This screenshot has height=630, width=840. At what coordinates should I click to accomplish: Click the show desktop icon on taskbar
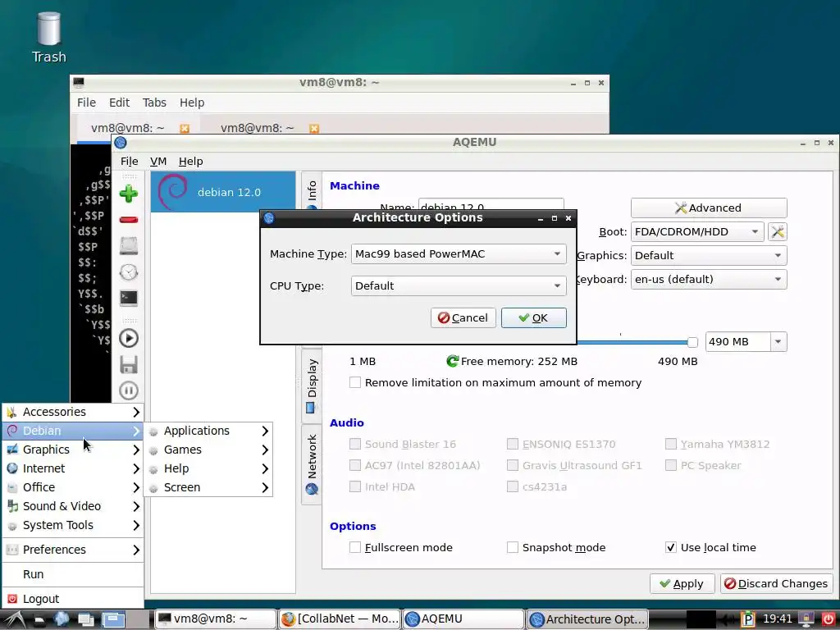click(85, 620)
